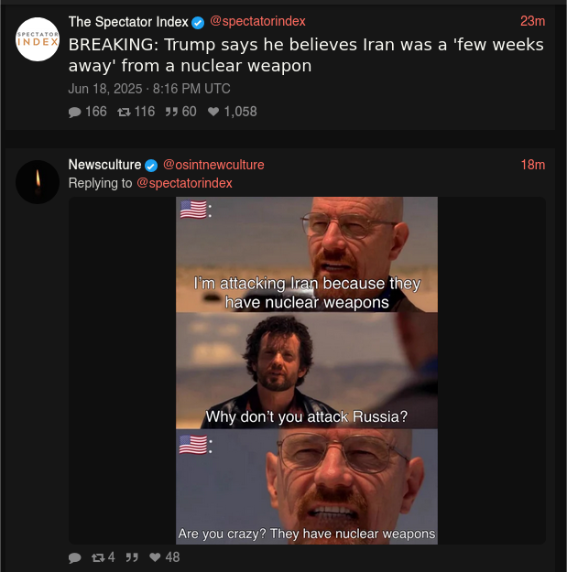Open the Breaking Bad meme image
This screenshot has width=567, height=572.
click(x=307, y=371)
